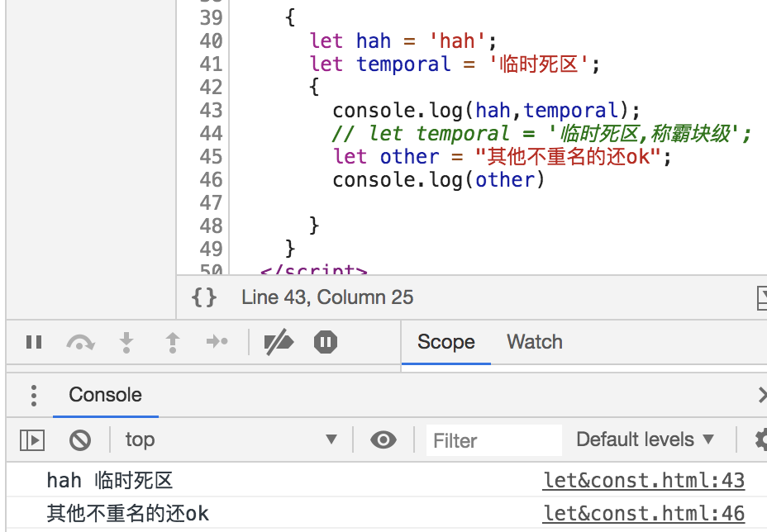Screen dimensions: 767x532
Task: Step over next function call
Action: [x=80, y=342]
